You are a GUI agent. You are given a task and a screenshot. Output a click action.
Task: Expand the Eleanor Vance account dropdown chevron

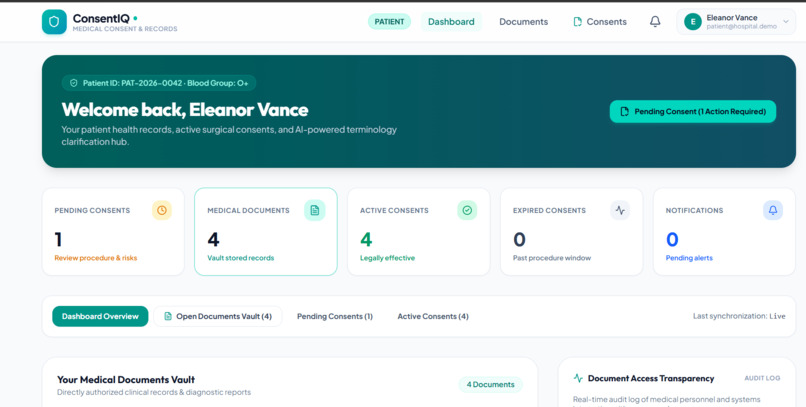[x=785, y=22]
